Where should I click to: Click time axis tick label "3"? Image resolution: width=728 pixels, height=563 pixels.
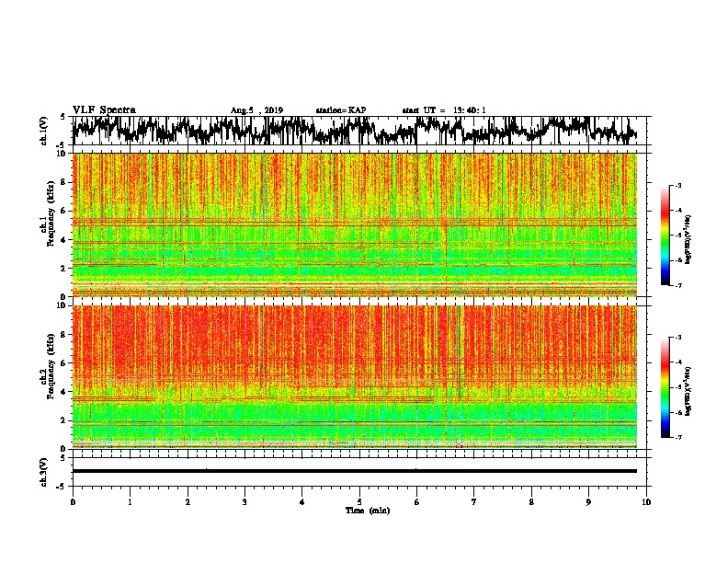click(x=245, y=502)
